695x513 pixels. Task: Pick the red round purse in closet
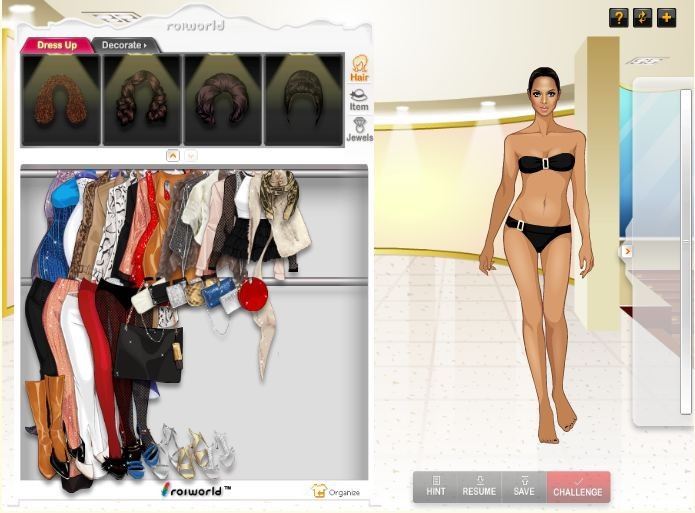click(x=253, y=294)
